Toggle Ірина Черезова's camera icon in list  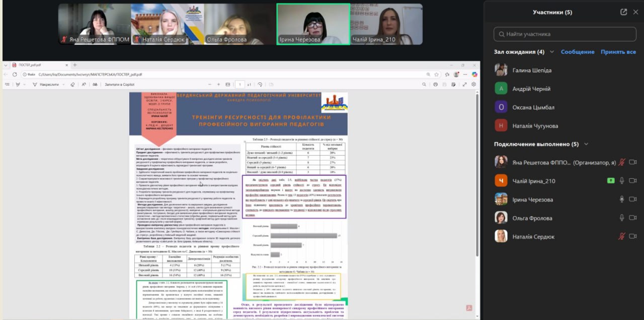pyautogui.click(x=633, y=199)
